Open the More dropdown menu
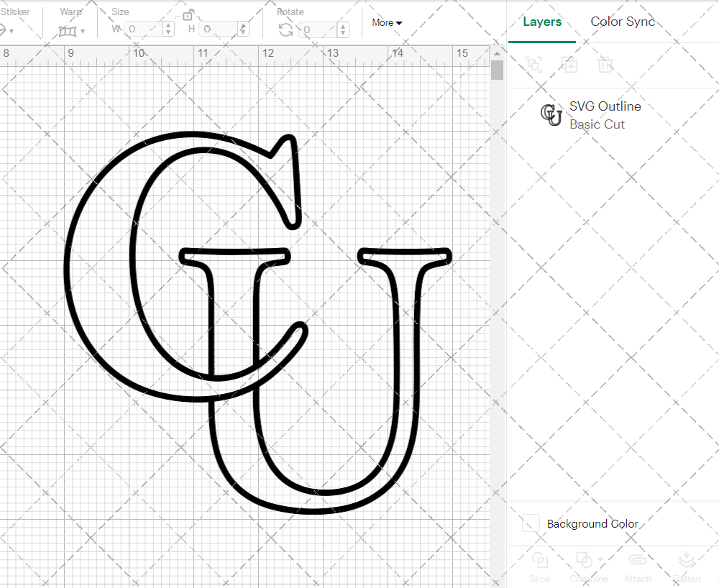Screen dimensions: 719x588 [x=386, y=22]
